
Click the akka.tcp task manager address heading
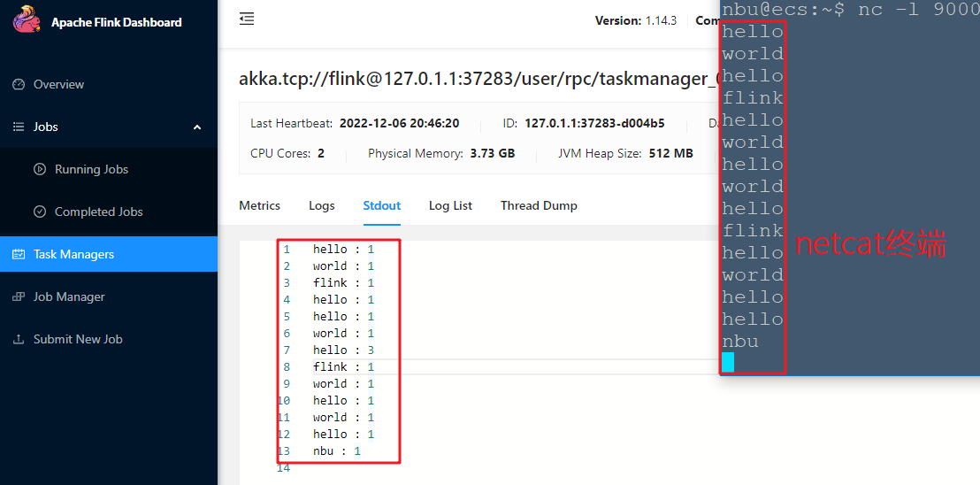coord(479,80)
